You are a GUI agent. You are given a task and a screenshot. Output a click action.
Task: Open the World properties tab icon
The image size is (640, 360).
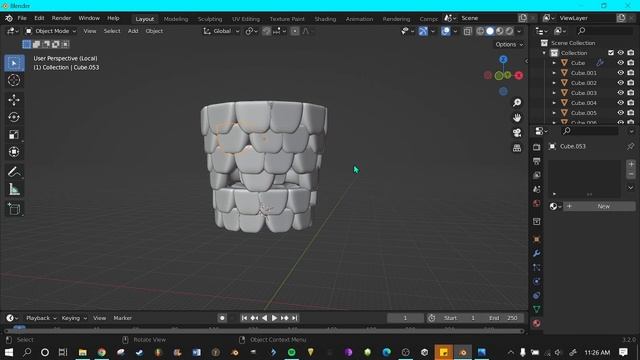pos(537,203)
